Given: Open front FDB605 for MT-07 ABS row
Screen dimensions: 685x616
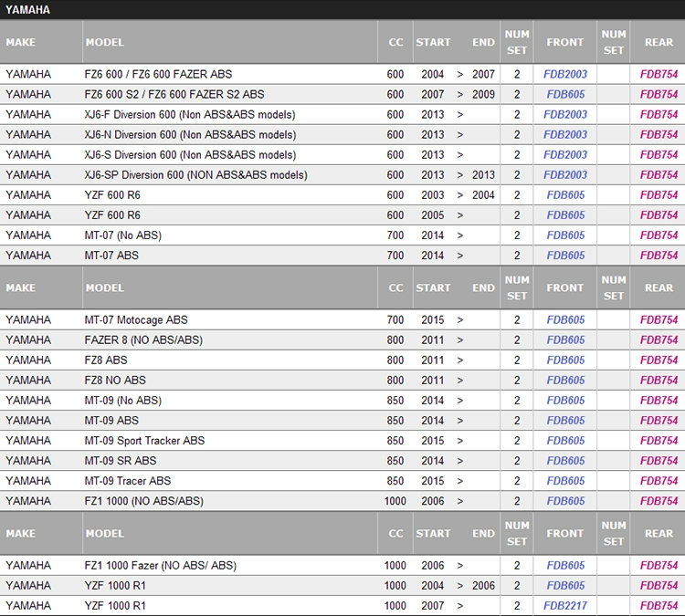Looking at the screenshot, I should [565, 255].
